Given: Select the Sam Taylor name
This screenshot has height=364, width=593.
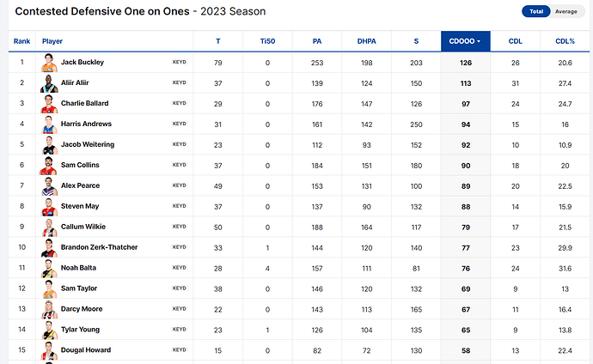Looking at the screenshot, I should click(x=79, y=288).
